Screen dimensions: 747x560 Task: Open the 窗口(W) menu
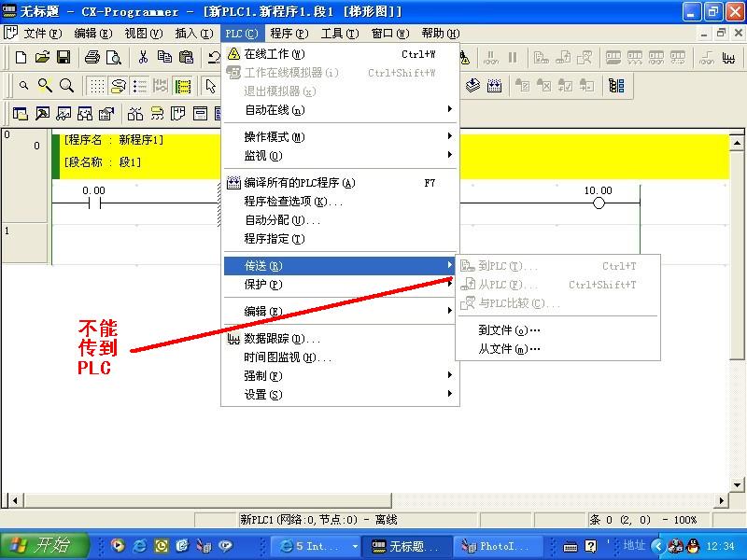tap(390, 34)
